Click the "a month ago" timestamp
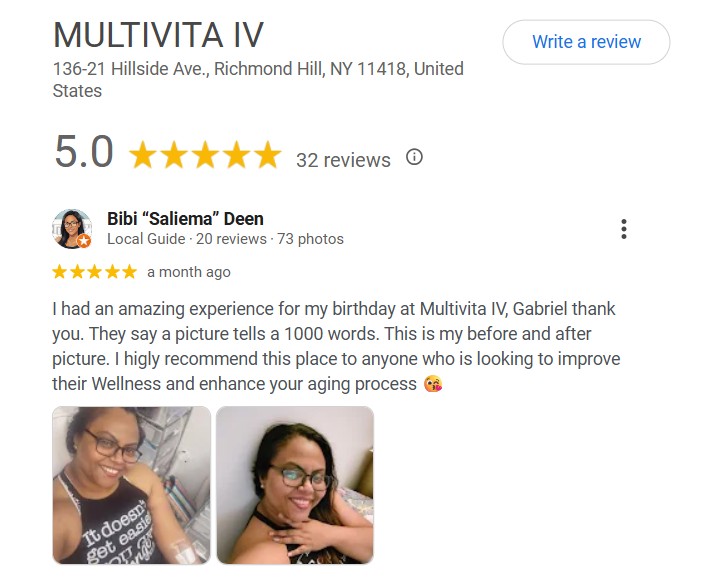 tap(189, 272)
